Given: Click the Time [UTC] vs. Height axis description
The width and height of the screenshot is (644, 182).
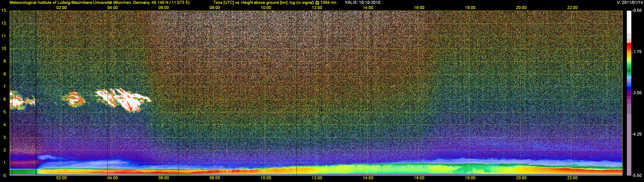Looking at the screenshot, I should (x=275, y=3).
